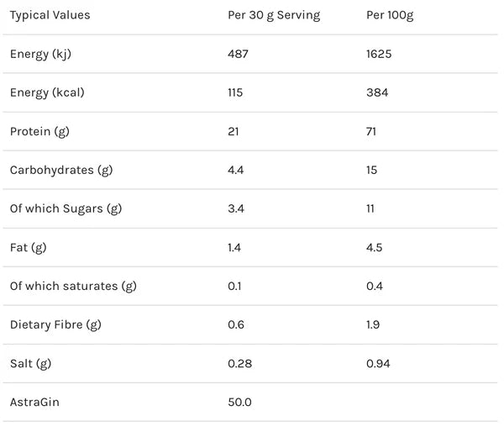Select the AstraGin 50.0 value
The image size is (504, 432).
pos(239,402)
